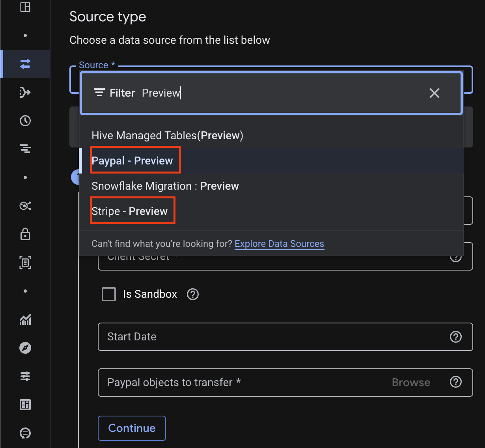Clear the filter with the X button
The width and height of the screenshot is (485, 448).
(434, 93)
